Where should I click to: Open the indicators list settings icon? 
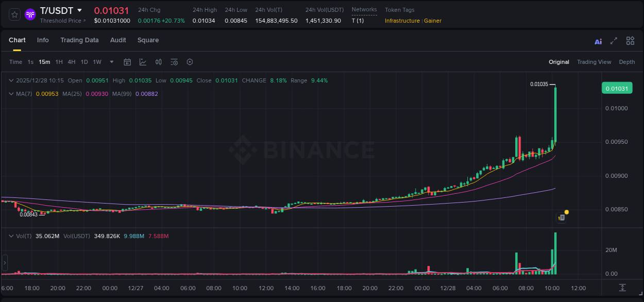(174, 61)
